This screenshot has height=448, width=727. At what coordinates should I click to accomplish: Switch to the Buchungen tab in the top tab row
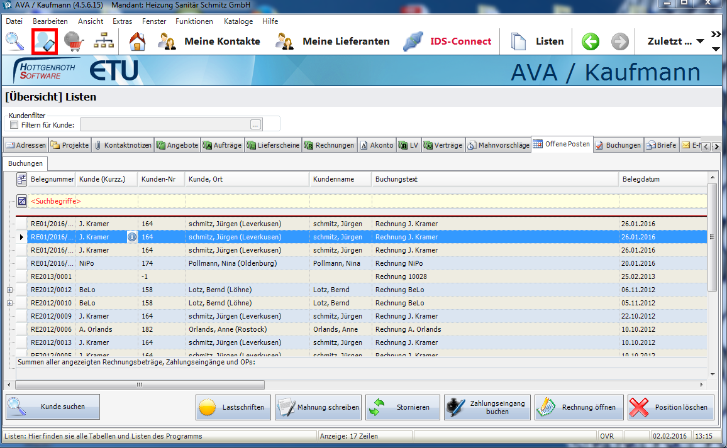(x=618, y=145)
